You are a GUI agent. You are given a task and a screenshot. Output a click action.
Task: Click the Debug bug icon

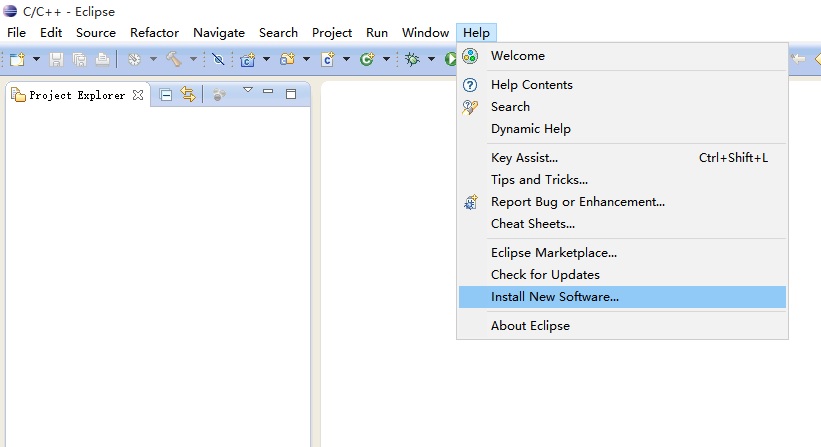point(413,59)
